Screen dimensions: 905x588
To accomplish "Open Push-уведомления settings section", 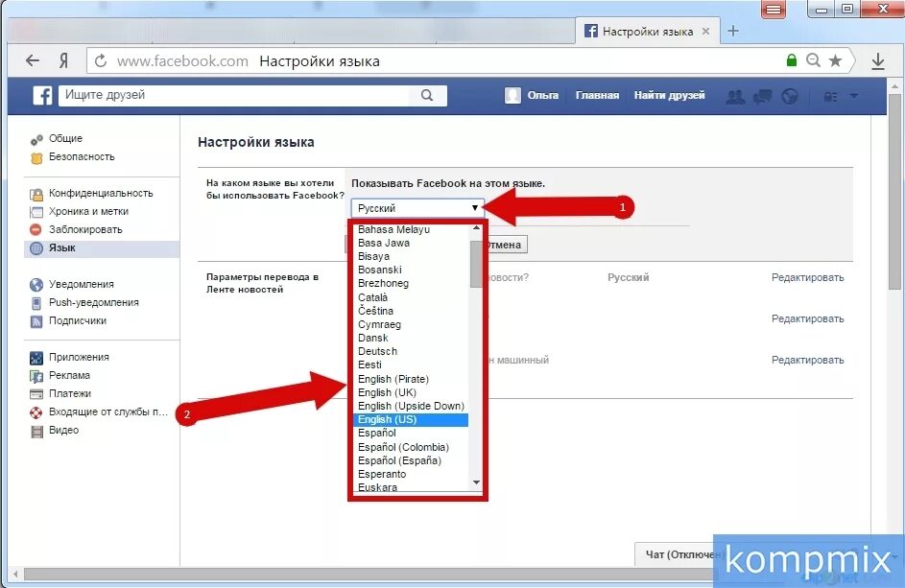I will (x=93, y=302).
